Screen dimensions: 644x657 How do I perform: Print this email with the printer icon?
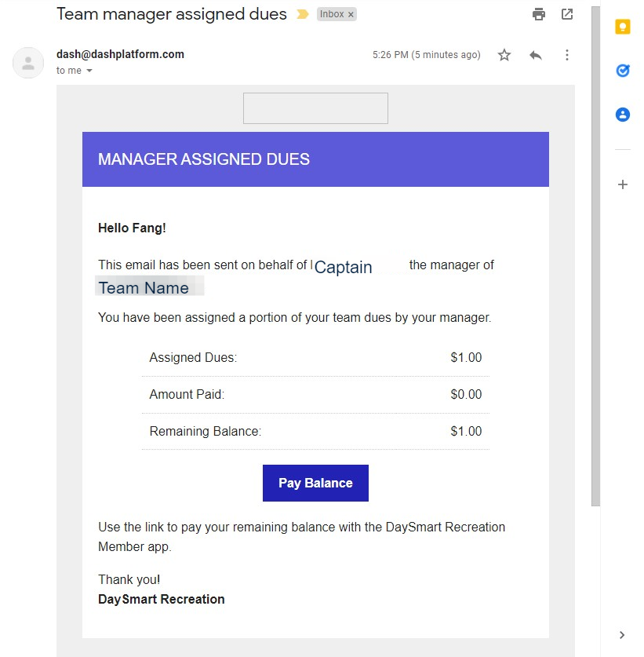[x=538, y=14]
